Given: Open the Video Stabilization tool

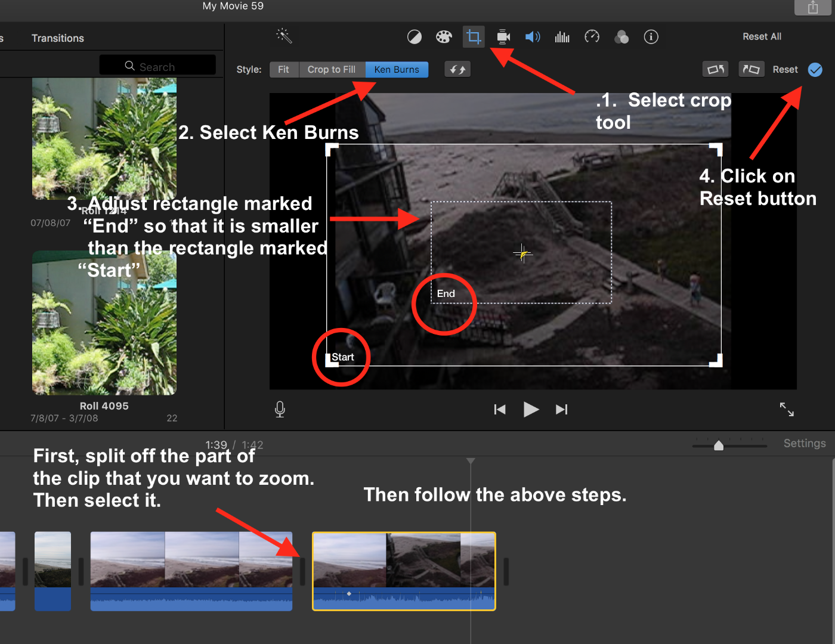Looking at the screenshot, I should pos(503,36).
